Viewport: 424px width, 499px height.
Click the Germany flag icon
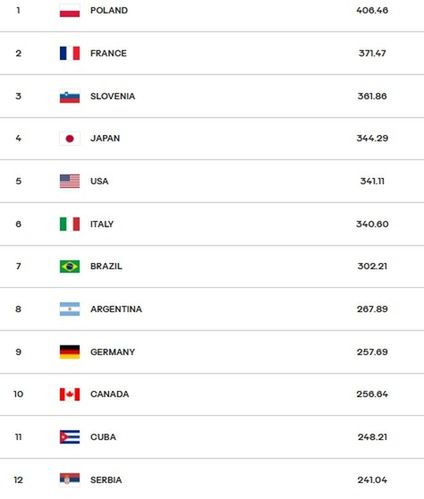(70, 352)
